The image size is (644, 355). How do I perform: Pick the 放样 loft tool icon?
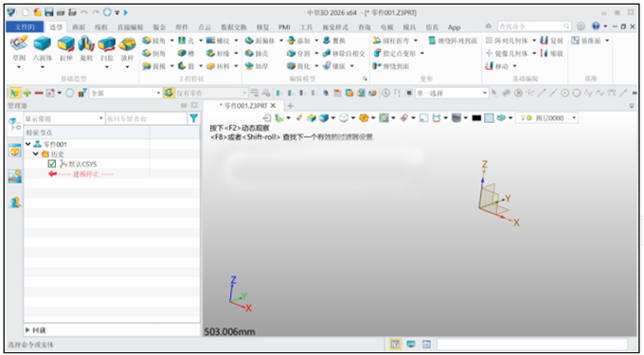click(127, 44)
